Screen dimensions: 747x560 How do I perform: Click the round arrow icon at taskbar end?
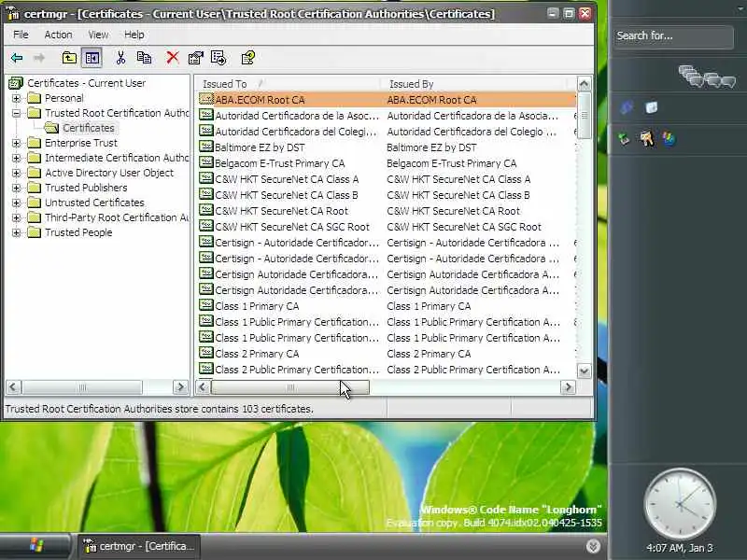pos(593,546)
